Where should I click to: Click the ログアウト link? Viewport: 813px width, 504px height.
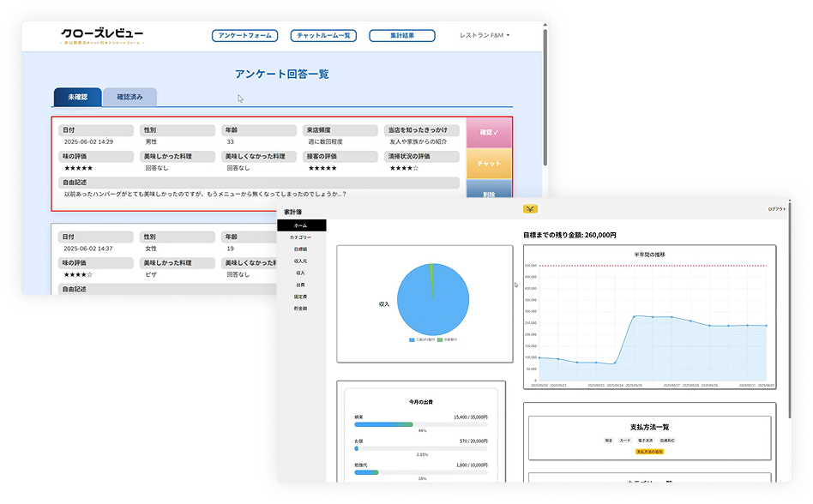pos(776,209)
